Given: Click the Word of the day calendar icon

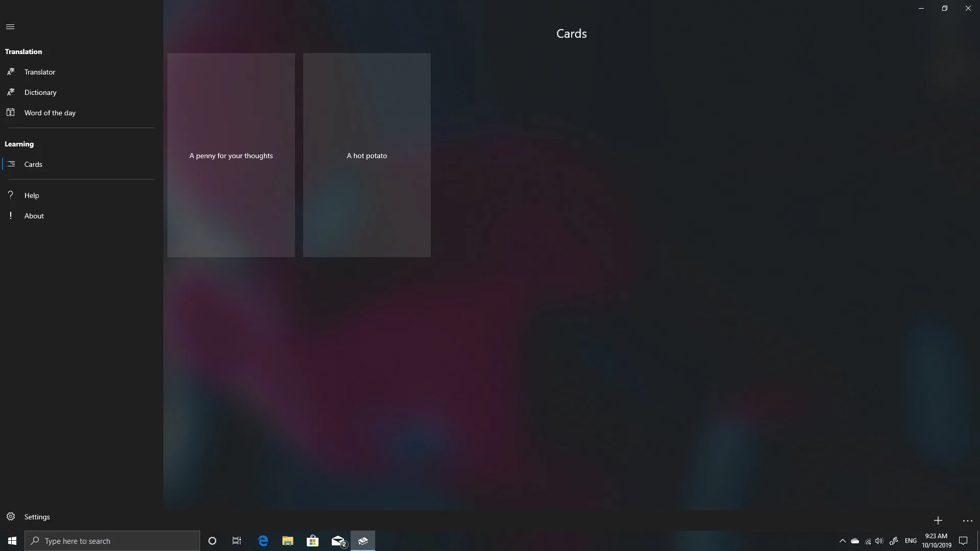Looking at the screenshot, I should (11, 113).
